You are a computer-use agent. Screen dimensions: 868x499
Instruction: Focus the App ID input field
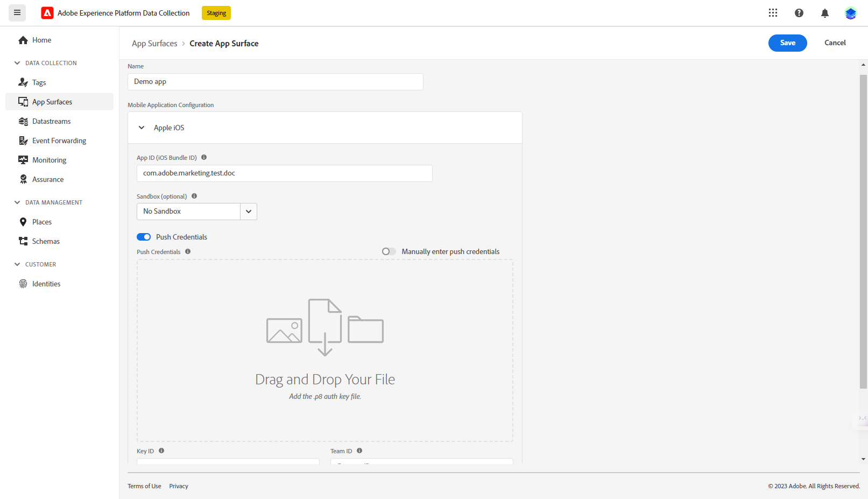(285, 173)
